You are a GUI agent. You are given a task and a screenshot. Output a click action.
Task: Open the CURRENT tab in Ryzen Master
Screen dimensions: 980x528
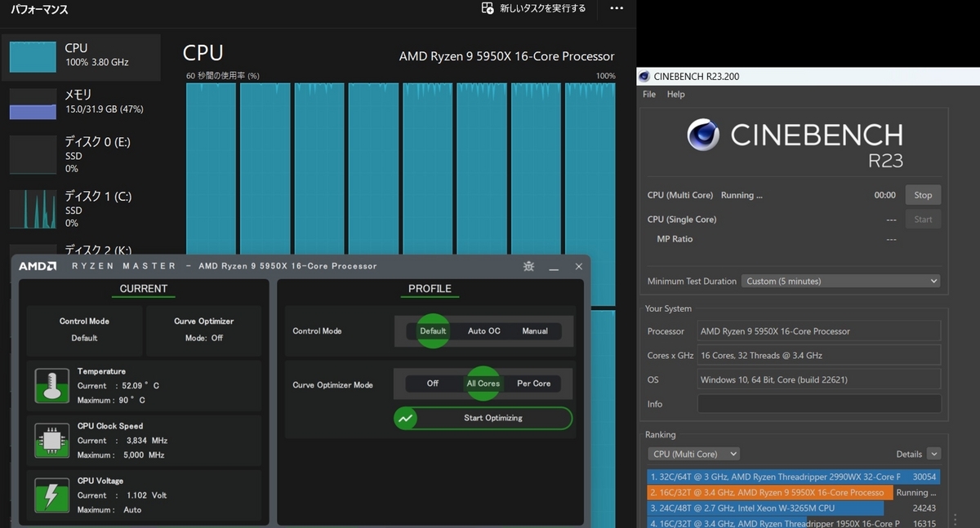pyautogui.click(x=143, y=289)
